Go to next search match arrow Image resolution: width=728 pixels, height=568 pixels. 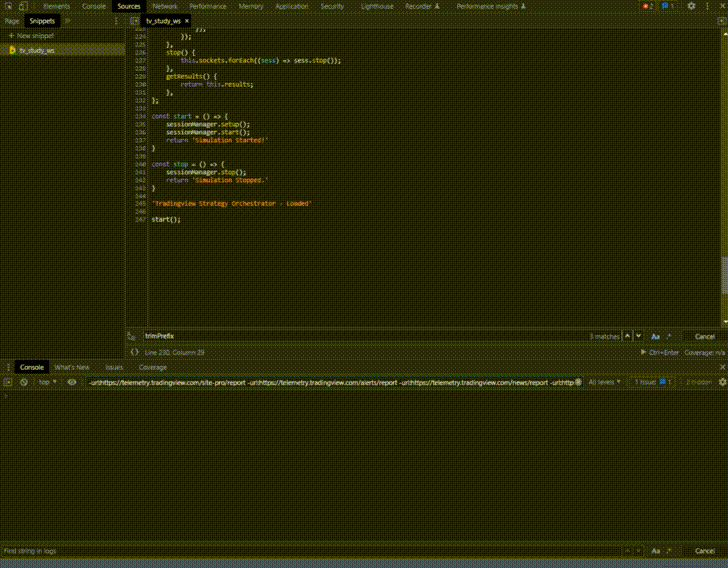click(638, 336)
